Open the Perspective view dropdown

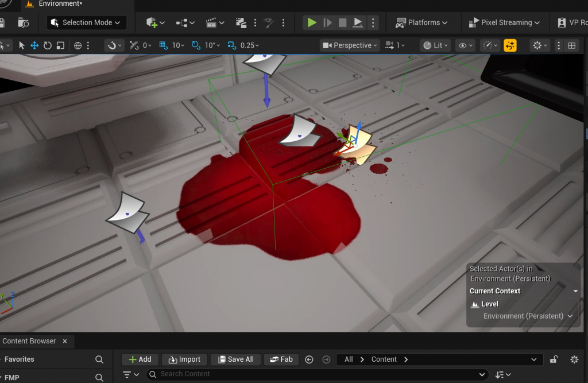click(x=350, y=45)
